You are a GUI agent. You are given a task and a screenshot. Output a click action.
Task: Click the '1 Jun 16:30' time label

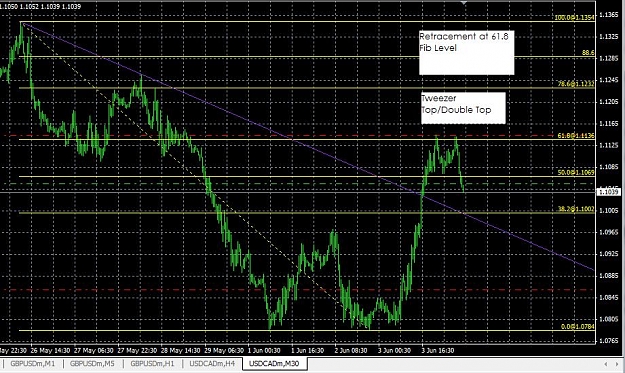click(307, 351)
